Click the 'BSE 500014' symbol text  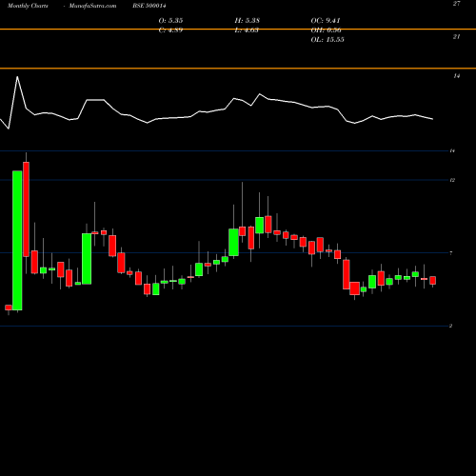point(149,6)
